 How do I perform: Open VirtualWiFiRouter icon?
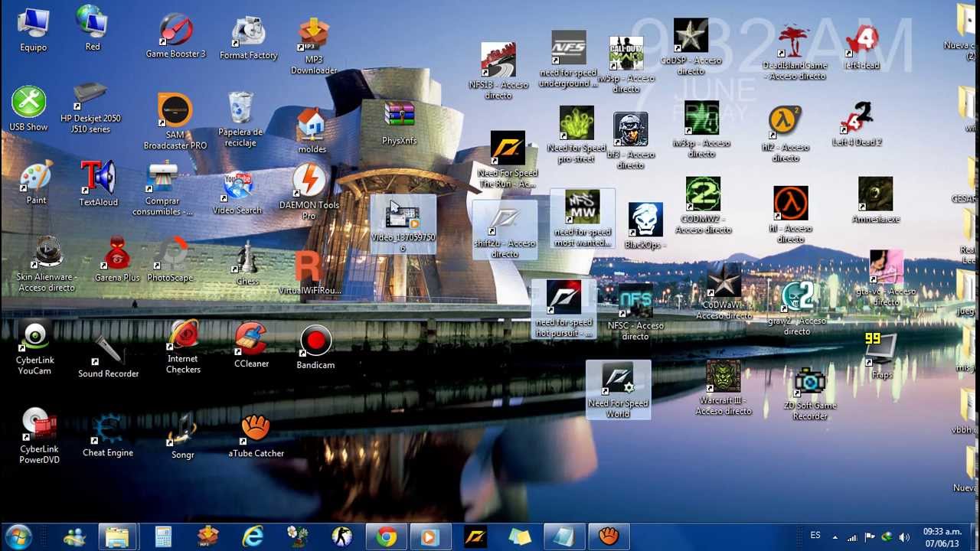[309, 274]
